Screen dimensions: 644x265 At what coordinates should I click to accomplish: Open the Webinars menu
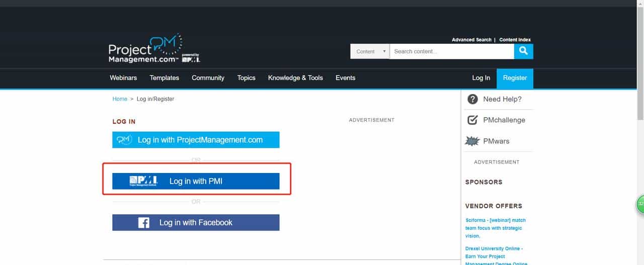123,78
